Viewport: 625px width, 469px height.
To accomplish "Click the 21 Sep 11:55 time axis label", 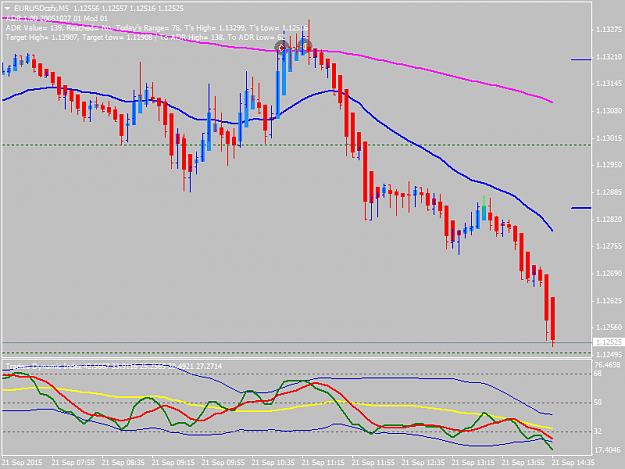I will (x=373, y=463).
